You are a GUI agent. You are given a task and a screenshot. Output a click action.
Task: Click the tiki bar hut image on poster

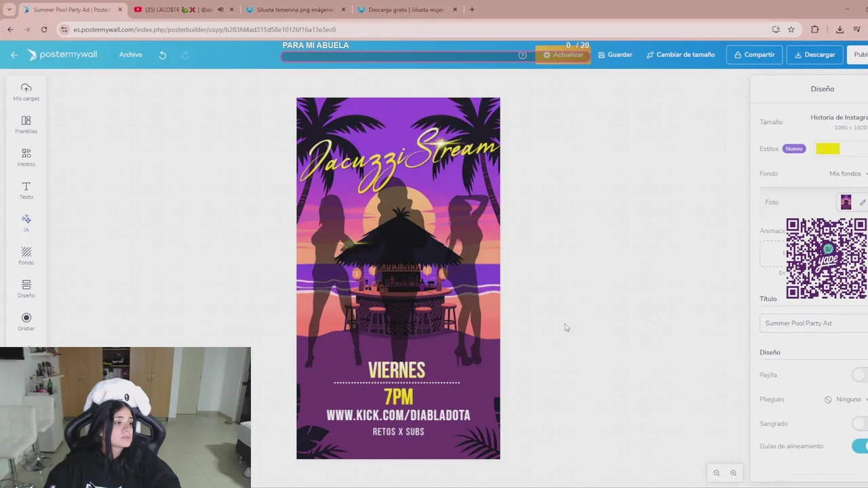tap(399, 271)
